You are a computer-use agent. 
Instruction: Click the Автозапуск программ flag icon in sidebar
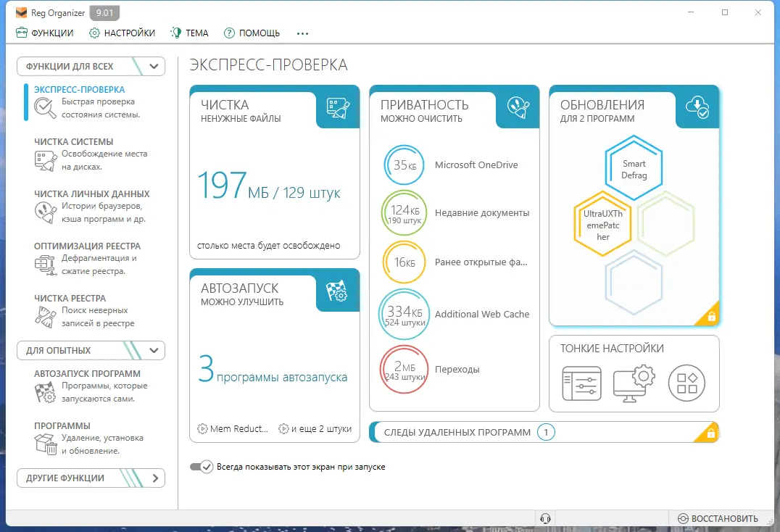(x=45, y=392)
